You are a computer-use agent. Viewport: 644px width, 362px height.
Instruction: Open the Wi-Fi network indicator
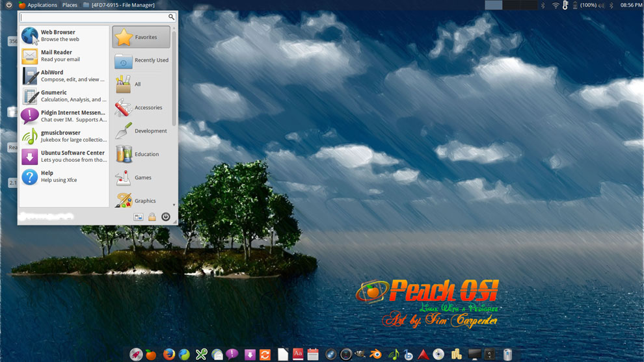[556, 5]
